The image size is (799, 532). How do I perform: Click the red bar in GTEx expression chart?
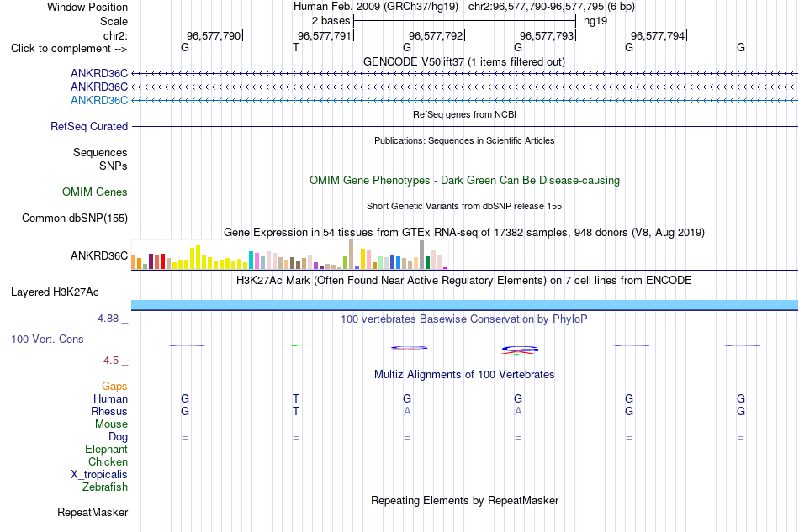pos(163,261)
